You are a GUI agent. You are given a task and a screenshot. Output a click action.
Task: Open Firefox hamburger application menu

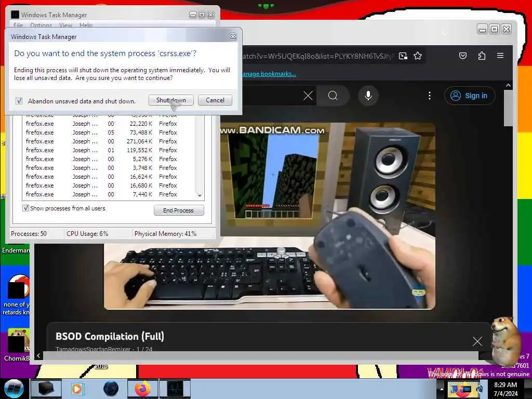[x=500, y=55]
